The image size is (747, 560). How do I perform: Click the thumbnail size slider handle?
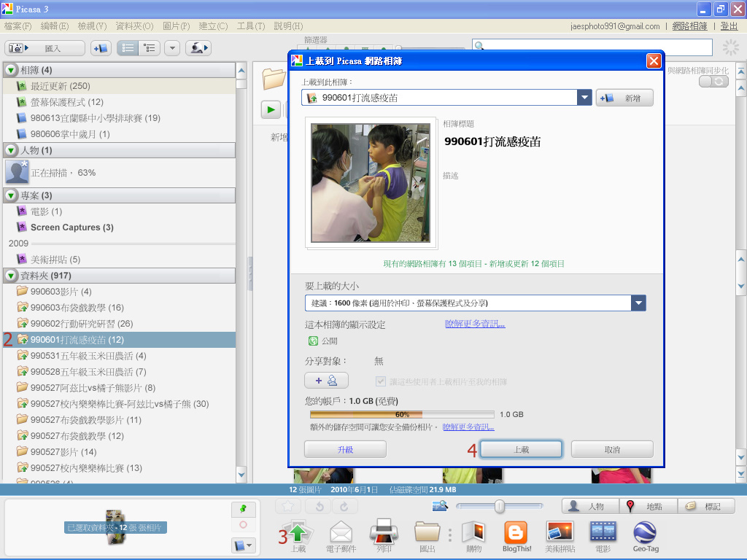tap(499, 506)
